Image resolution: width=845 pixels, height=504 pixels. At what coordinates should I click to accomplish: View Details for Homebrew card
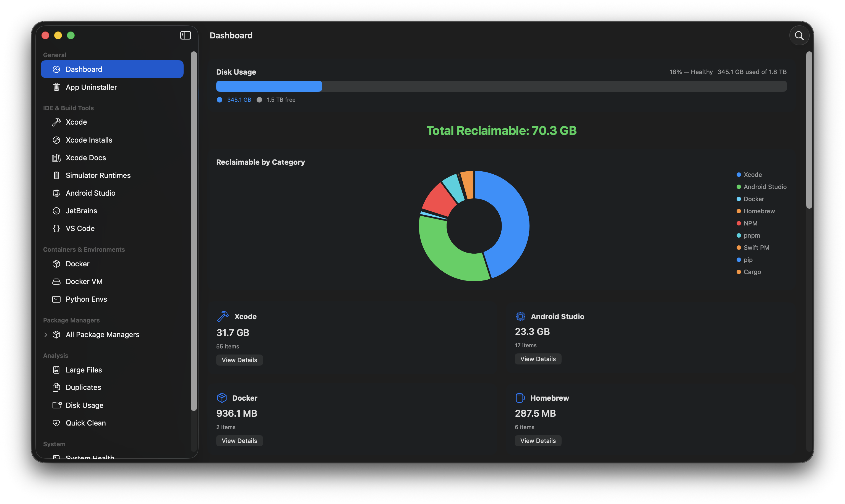[x=538, y=441]
